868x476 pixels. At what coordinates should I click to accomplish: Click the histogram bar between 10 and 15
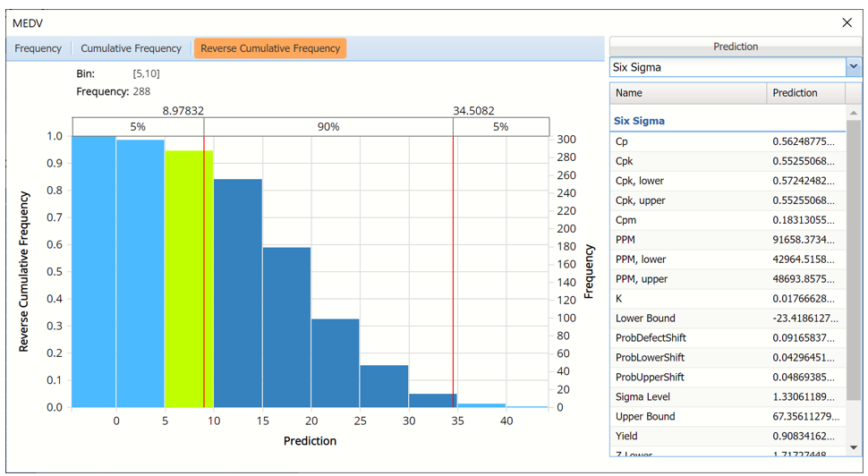237,293
